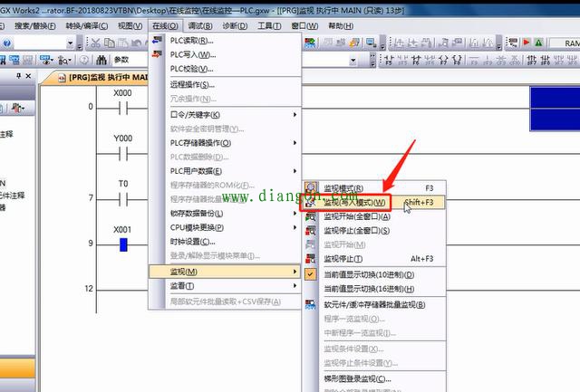This screenshot has width=580, height=392.
Task: Click the blue energized X001 contact
Action: pos(123,245)
